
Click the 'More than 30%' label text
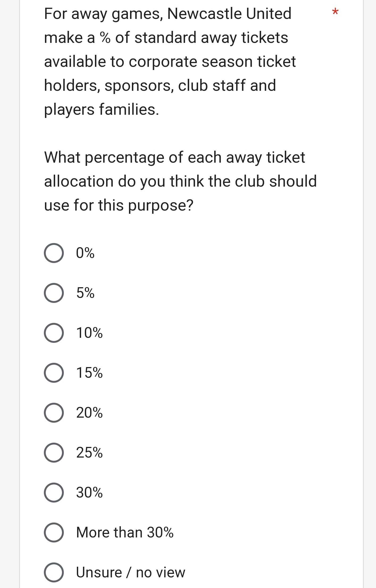tap(125, 532)
